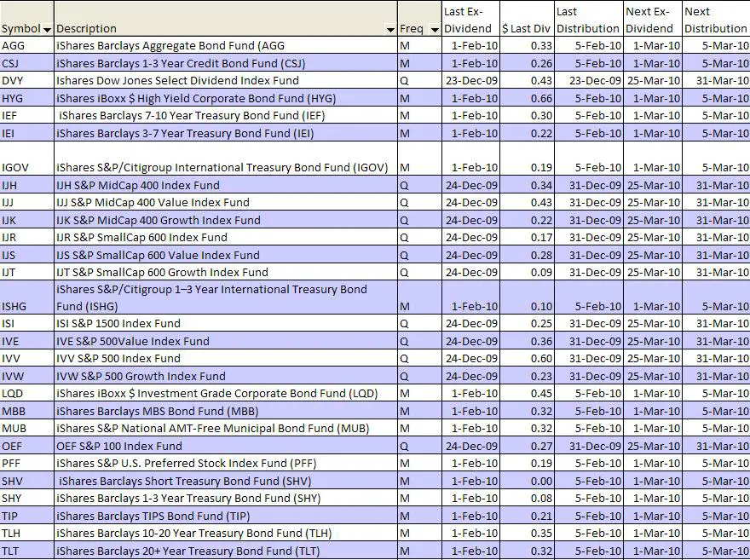750x560 pixels.
Task: Click the DVY symbol cell
Action: click(x=27, y=80)
